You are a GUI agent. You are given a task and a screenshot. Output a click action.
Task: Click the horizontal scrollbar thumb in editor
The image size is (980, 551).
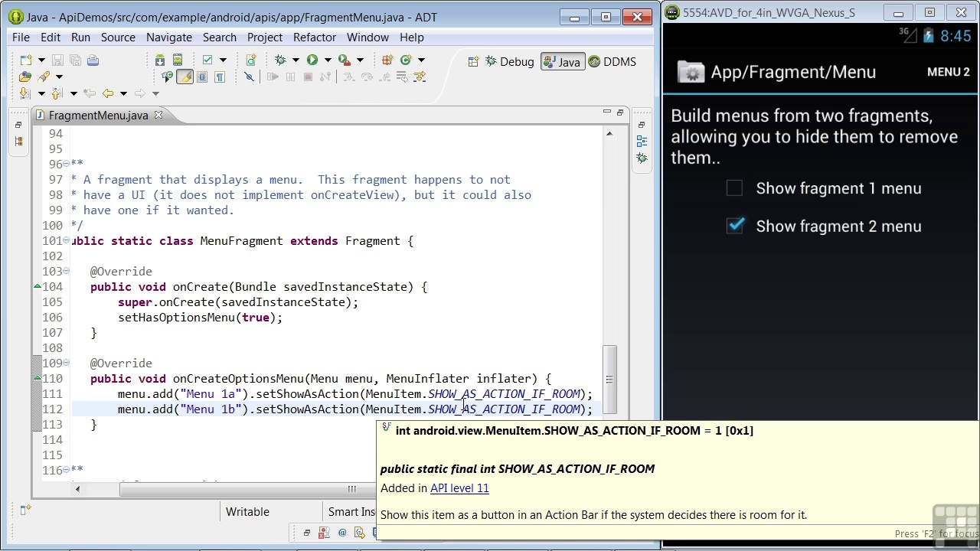click(x=351, y=489)
